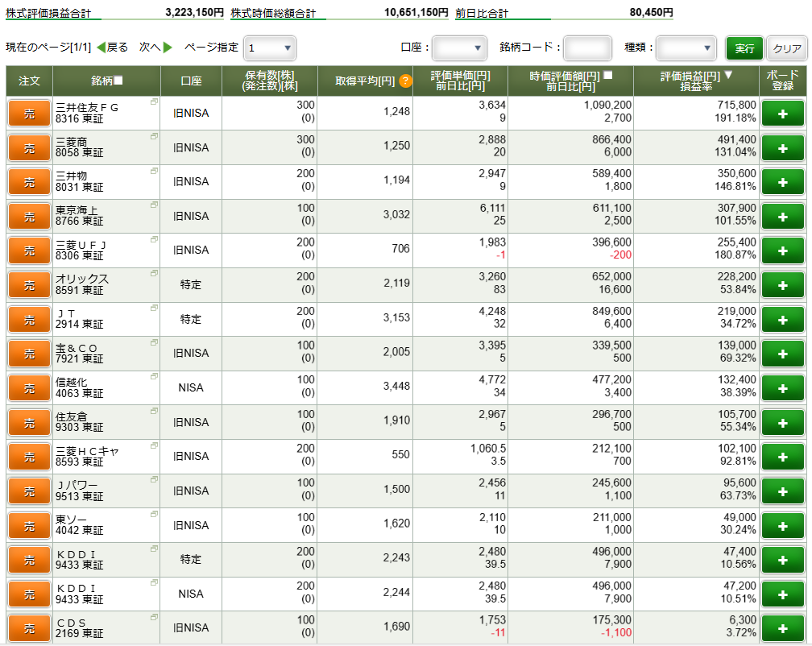Add 三井住友FG to board with plus icon
Image resolution: width=812 pixels, height=646 pixels.
[x=782, y=114]
